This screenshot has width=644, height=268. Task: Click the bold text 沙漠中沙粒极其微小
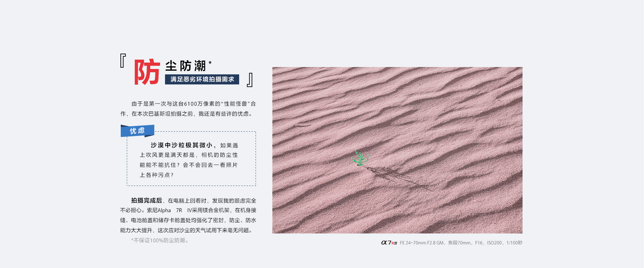(181, 145)
